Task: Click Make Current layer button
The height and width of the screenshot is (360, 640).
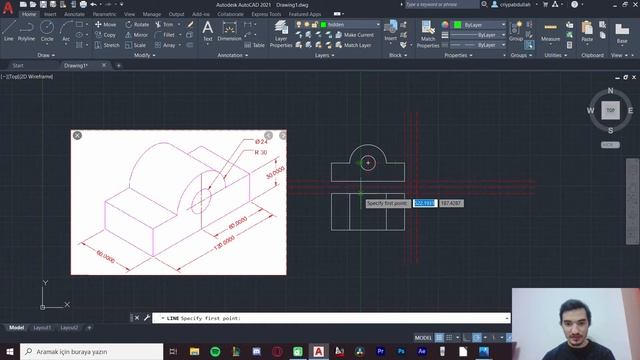Action: [x=354, y=35]
